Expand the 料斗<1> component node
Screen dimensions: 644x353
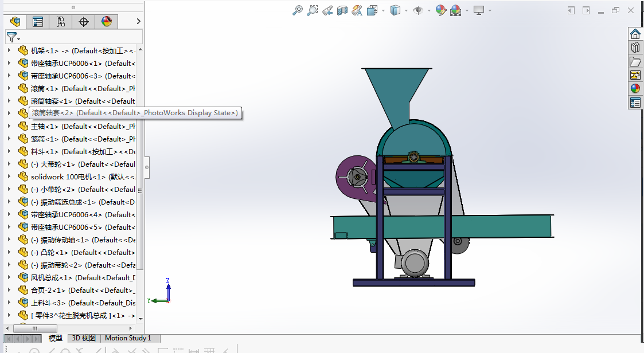pyautogui.click(x=9, y=151)
